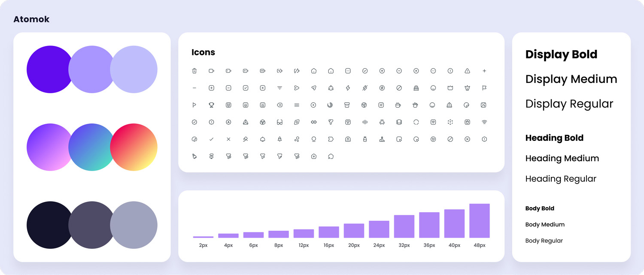Select the "Heading Regular" type sample
Screen dimensions: 644x275
(561, 179)
